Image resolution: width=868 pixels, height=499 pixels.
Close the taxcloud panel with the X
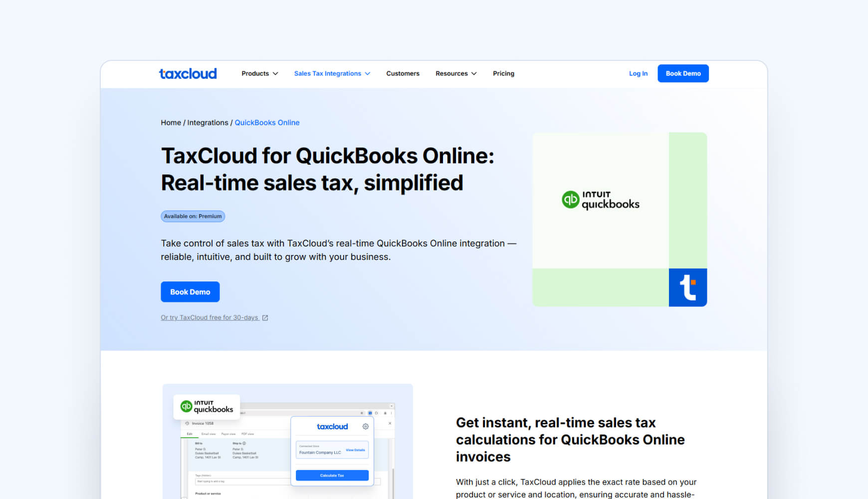[x=390, y=423]
